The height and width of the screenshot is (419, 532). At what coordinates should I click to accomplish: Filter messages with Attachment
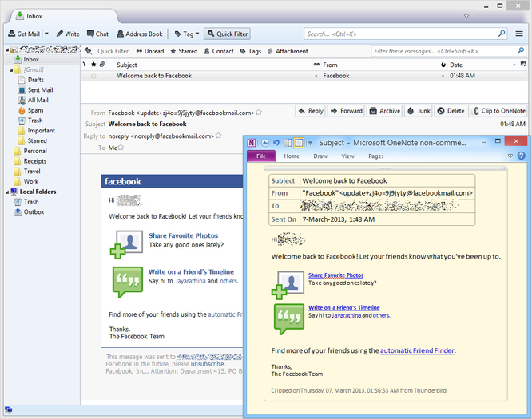coord(288,51)
